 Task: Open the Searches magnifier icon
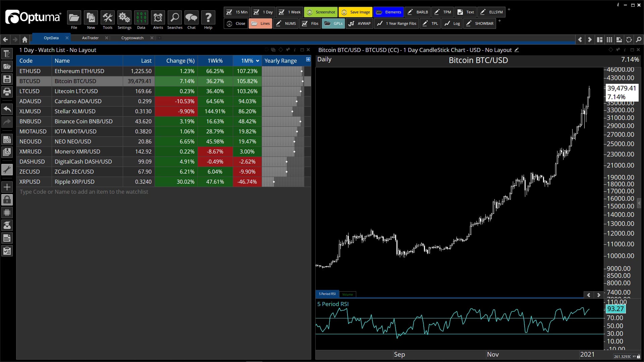pos(175,18)
